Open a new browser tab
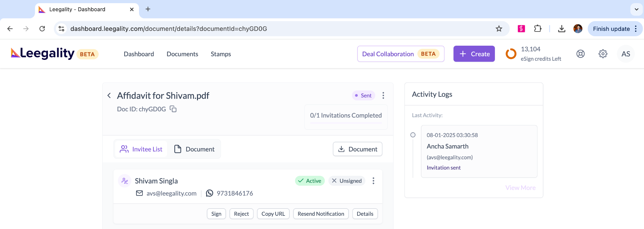The height and width of the screenshot is (229, 644). (148, 9)
